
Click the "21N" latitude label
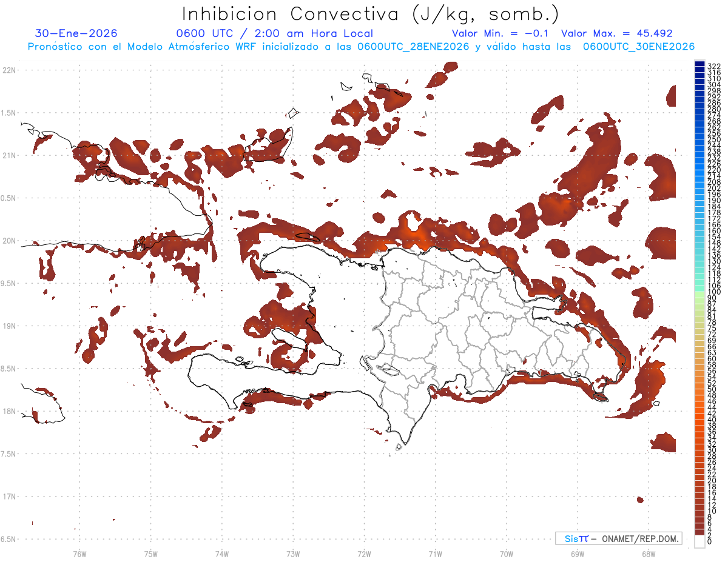coord(10,156)
